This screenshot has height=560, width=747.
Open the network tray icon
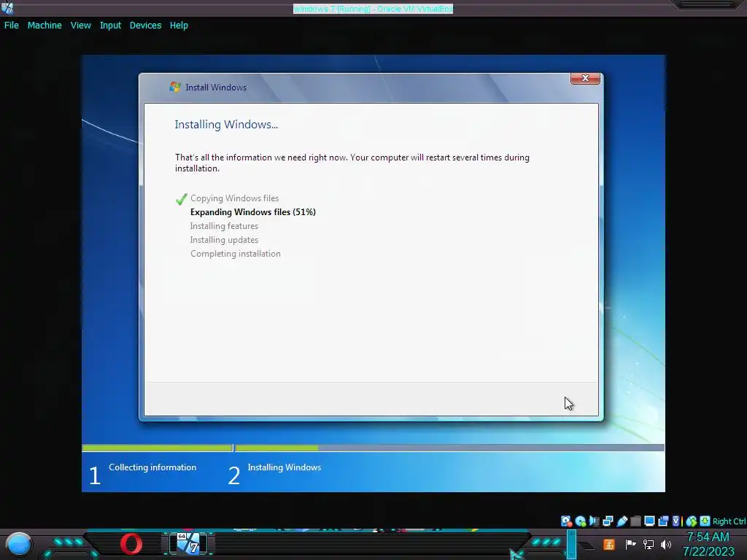click(648, 544)
